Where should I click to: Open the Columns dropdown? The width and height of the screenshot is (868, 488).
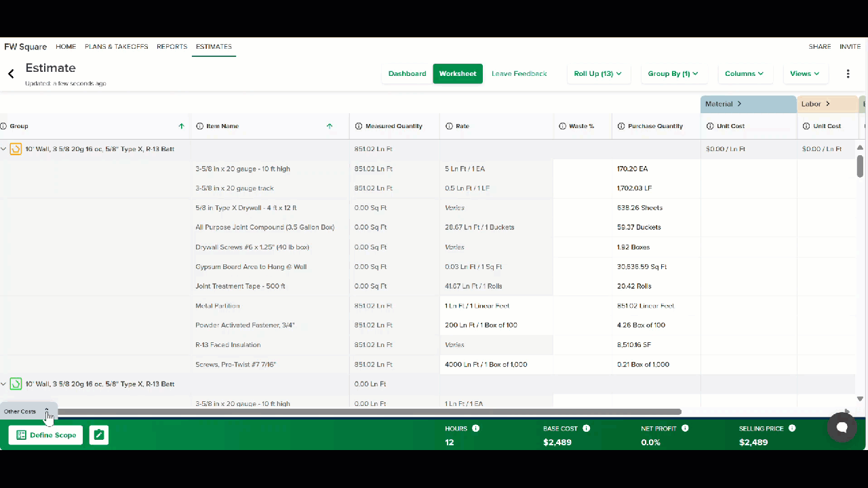click(x=744, y=73)
